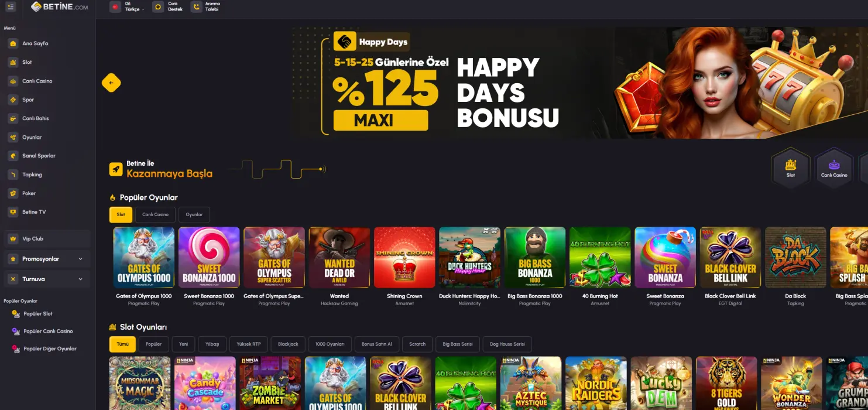The image size is (868, 410).
Task: Click the hexagonal Canlı Casino shortcut
Action: pyautogui.click(x=834, y=168)
